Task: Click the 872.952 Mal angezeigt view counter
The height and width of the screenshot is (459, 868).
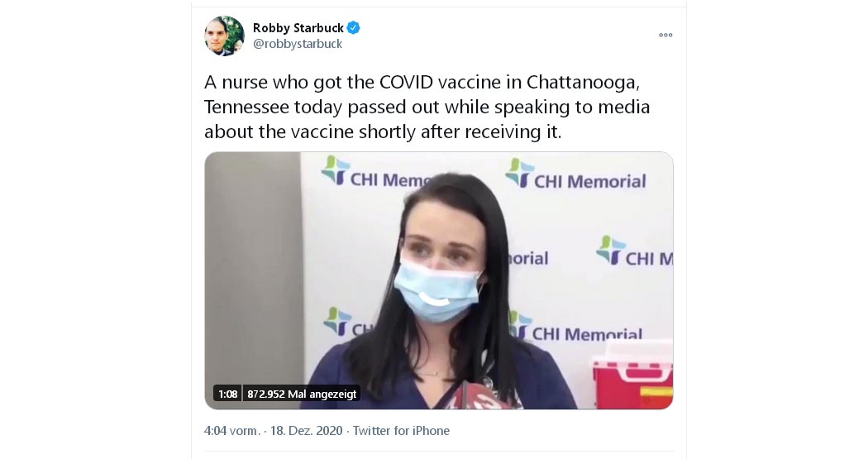Action: (302, 394)
